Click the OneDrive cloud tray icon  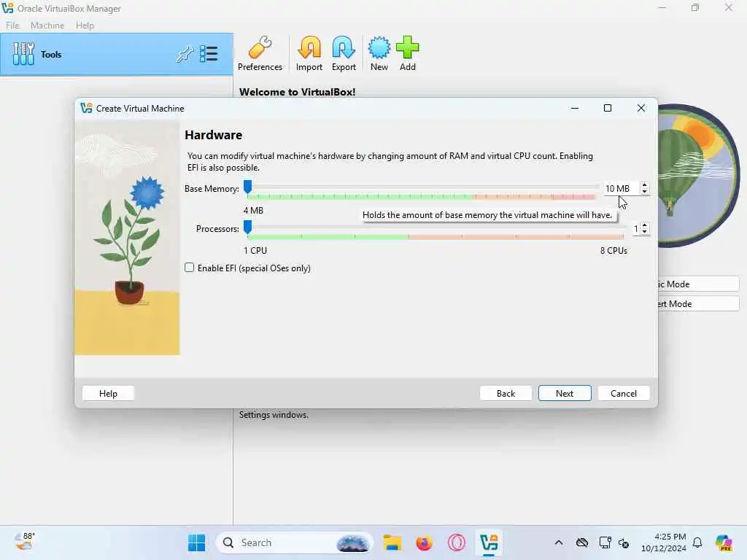(582, 542)
